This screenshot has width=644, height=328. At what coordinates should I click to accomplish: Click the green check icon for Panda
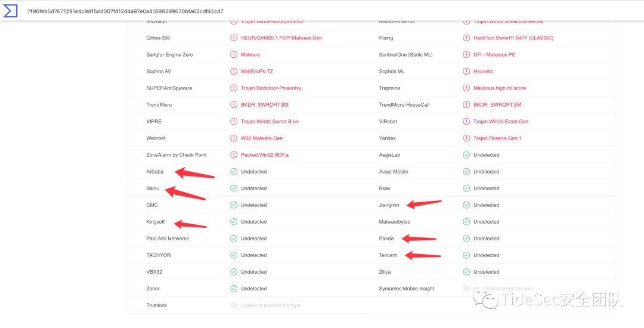click(467, 239)
